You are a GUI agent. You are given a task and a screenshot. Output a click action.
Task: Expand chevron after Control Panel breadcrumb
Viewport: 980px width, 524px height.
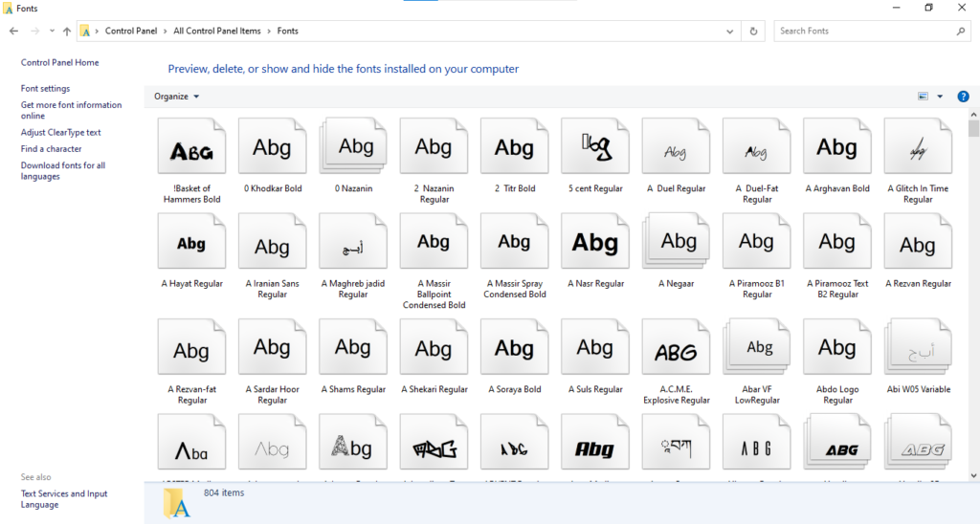pos(166,31)
